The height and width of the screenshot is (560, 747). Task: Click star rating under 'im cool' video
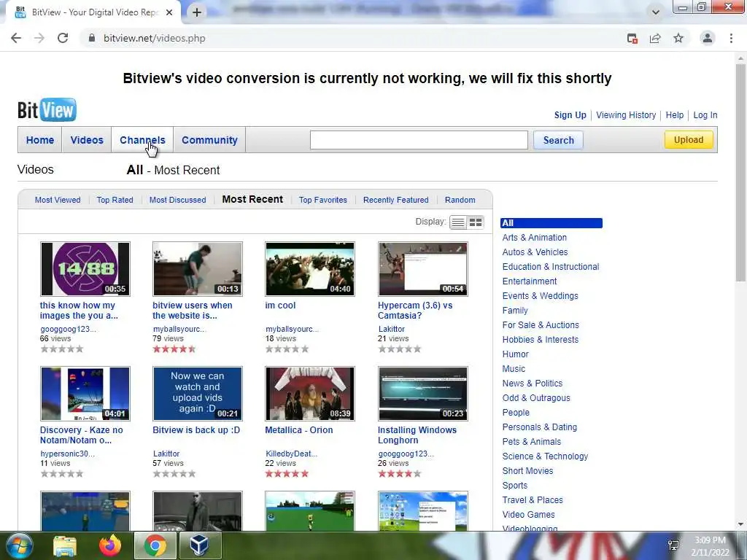point(287,349)
